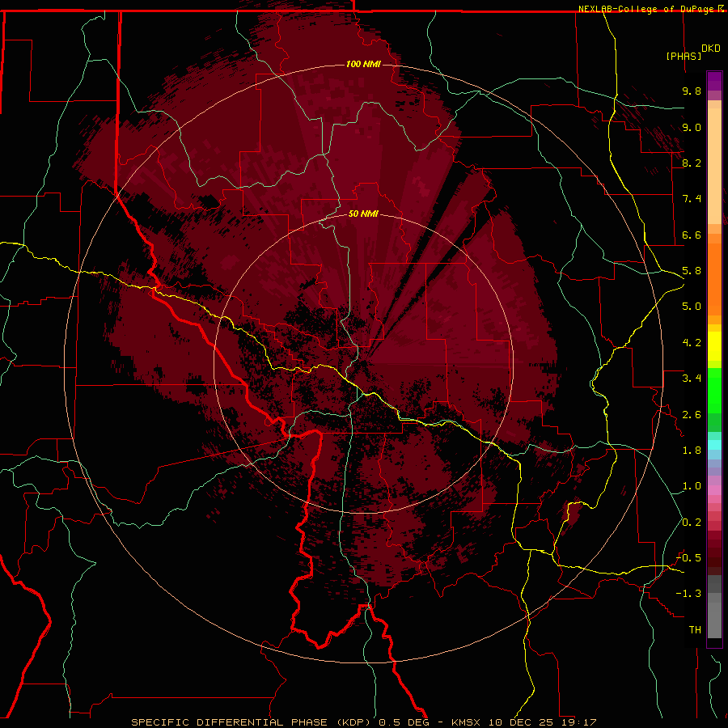Click the 7.4 value on the color scale
The width and height of the screenshot is (728, 728).
(692, 199)
